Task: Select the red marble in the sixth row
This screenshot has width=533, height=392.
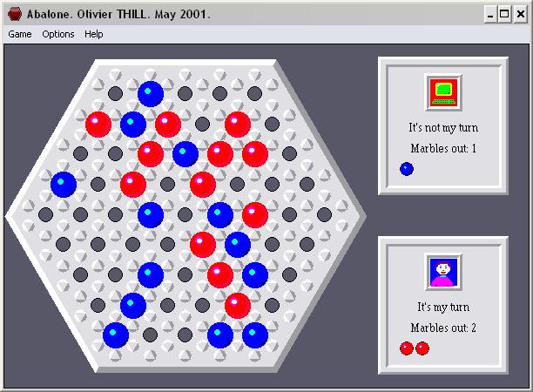Action: point(203,245)
